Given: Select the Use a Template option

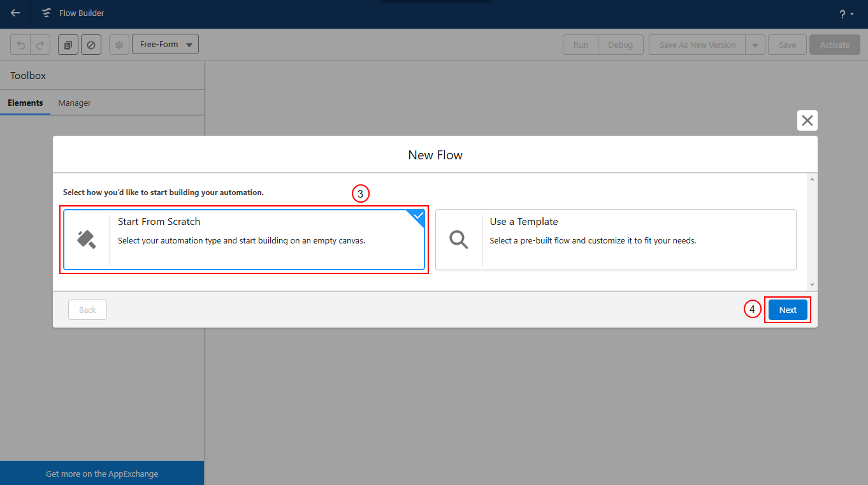Looking at the screenshot, I should tap(616, 240).
